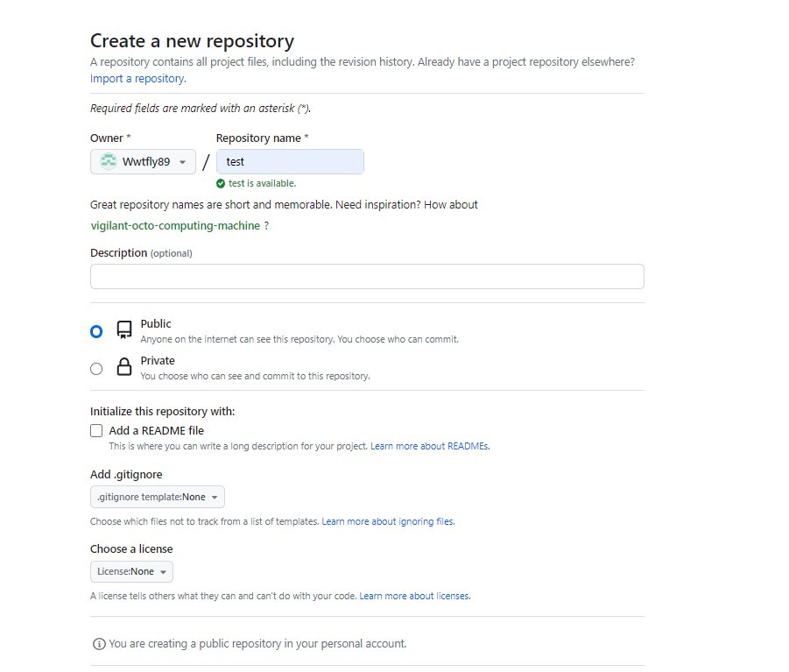Open Learn more about READMEs link
Viewport: 789px width, 672px height.
pos(430,446)
